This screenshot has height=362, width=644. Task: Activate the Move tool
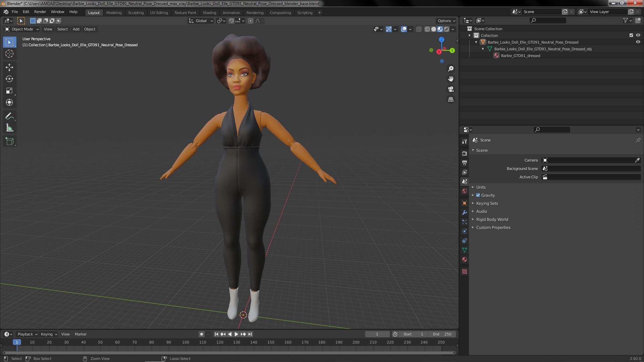pyautogui.click(x=9, y=67)
